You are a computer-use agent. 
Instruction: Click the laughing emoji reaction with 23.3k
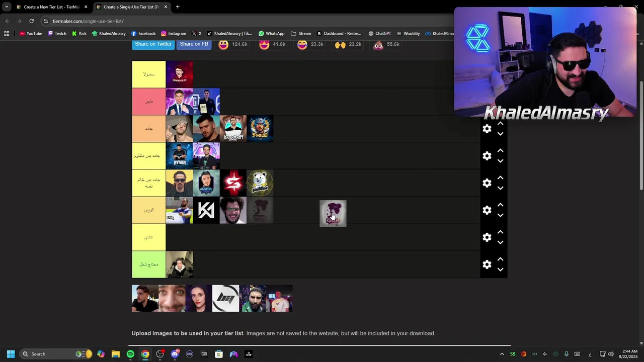(x=302, y=44)
